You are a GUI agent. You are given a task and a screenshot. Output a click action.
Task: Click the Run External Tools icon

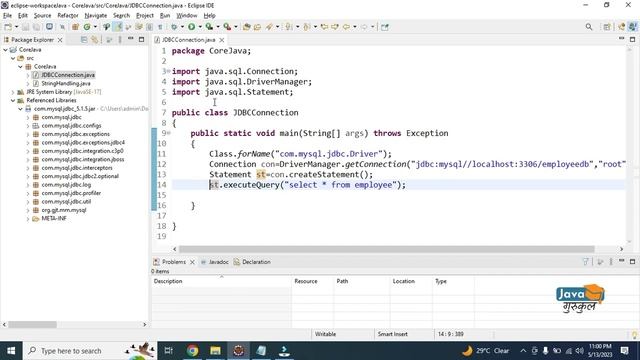pyautogui.click(x=227, y=27)
